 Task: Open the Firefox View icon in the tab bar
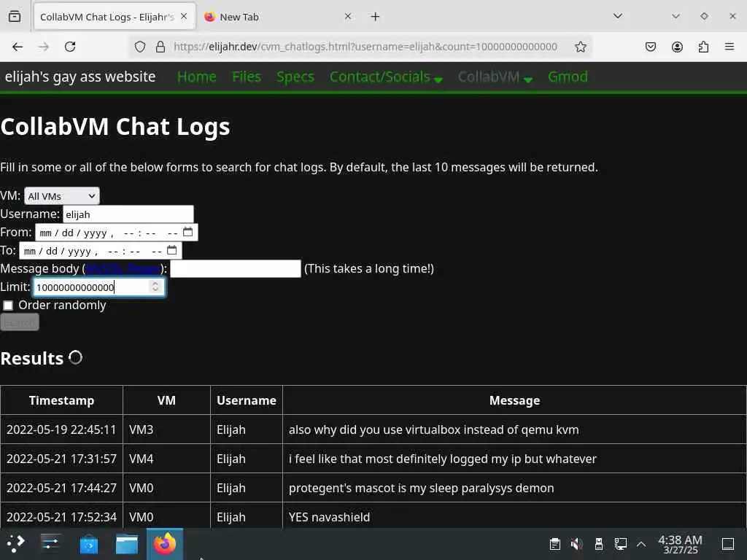[15, 17]
